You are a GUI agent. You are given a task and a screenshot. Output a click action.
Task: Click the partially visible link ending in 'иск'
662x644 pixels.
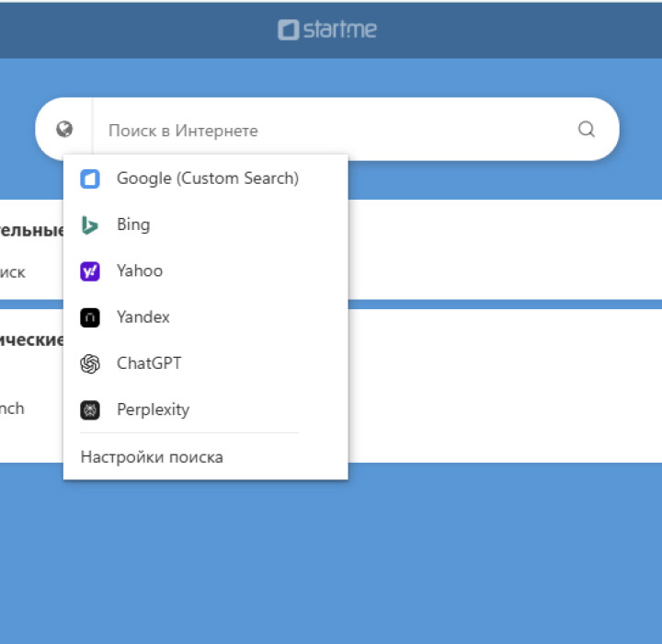click(13, 272)
